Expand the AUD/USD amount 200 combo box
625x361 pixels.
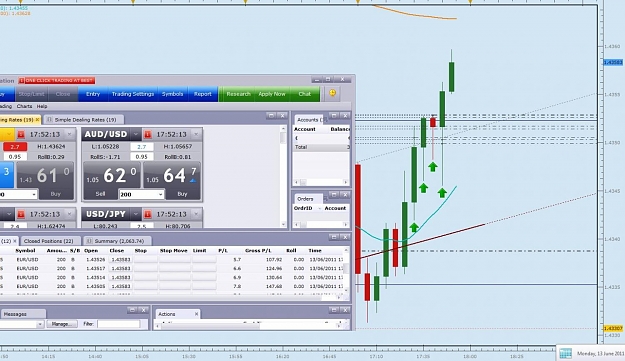[160, 194]
